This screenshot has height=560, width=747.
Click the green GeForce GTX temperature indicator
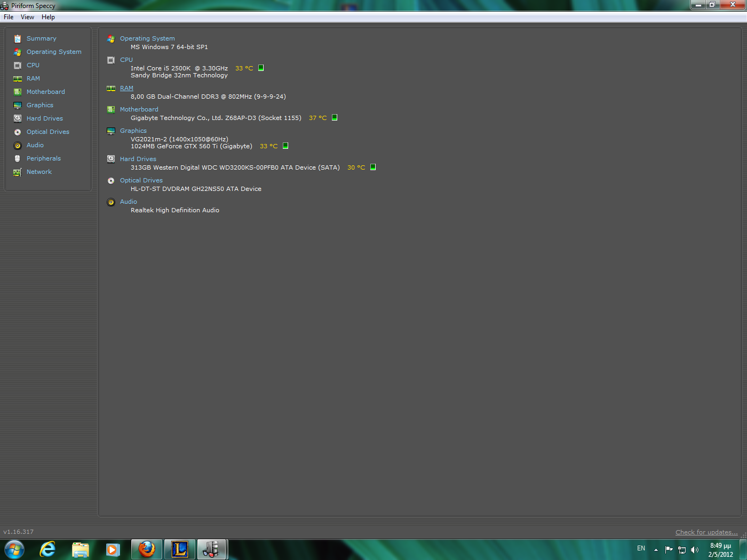point(285,146)
